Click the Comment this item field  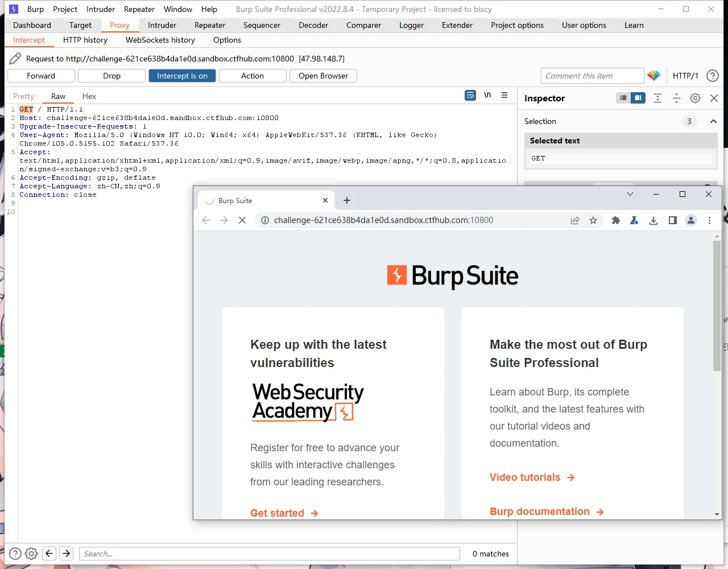(591, 76)
